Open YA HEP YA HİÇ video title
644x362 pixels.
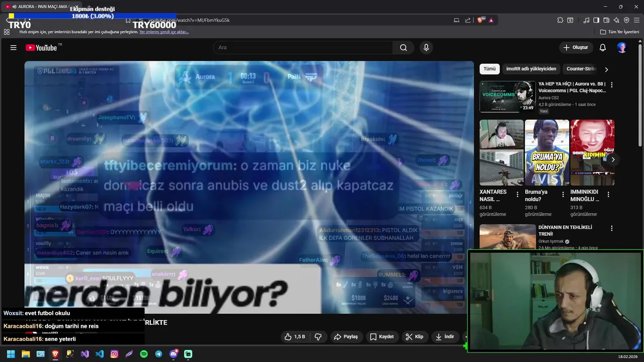coord(572,87)
